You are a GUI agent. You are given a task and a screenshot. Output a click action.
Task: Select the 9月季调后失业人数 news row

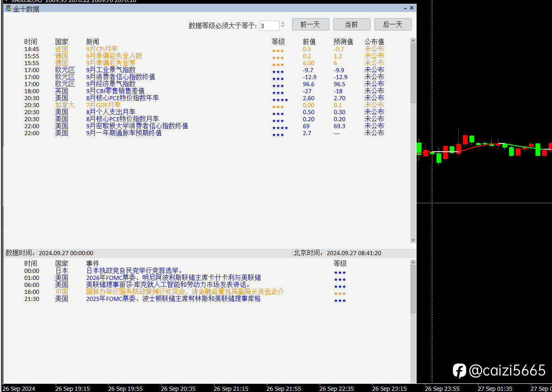(204, 56)
